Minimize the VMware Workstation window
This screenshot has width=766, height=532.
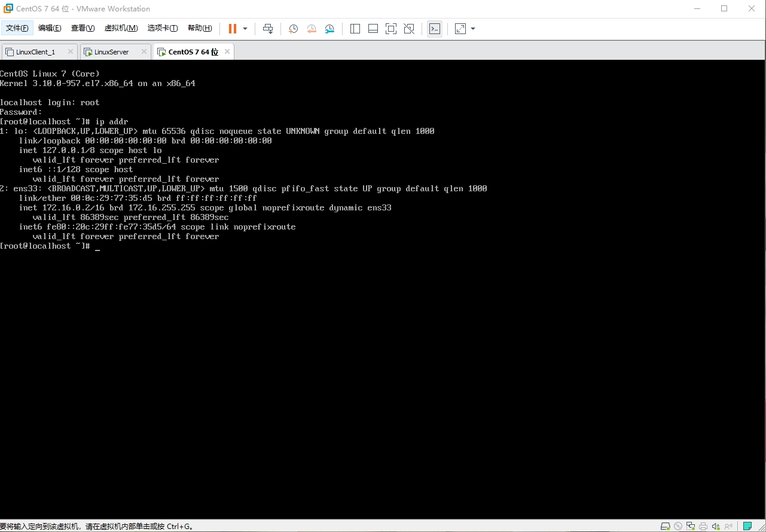(x=697, y=8)
